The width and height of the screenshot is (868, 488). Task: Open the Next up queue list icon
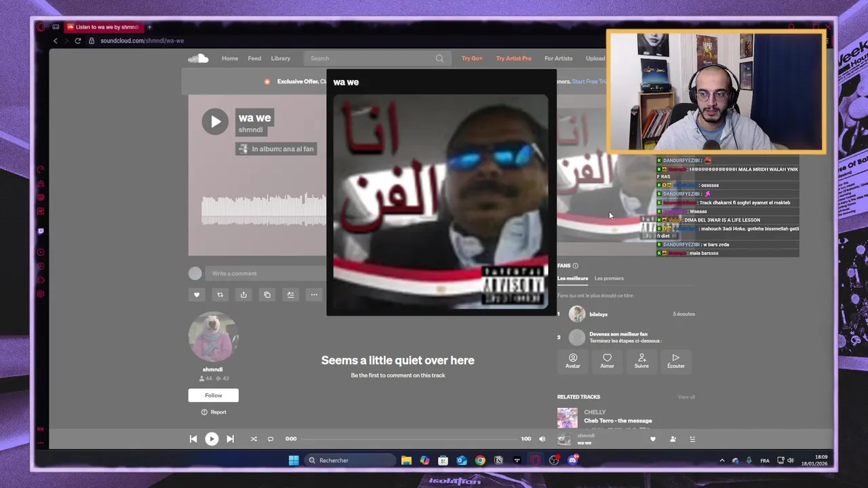692,439
